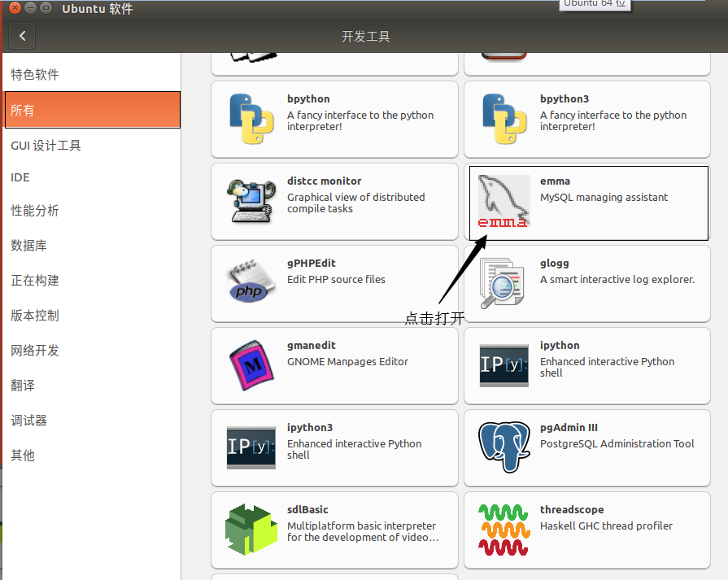Open the bpython app title

pos(308,99)
